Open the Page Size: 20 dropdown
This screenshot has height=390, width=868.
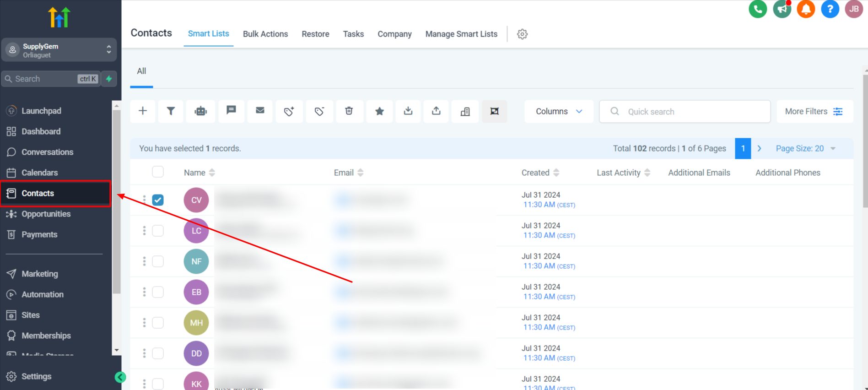(805, 148)
